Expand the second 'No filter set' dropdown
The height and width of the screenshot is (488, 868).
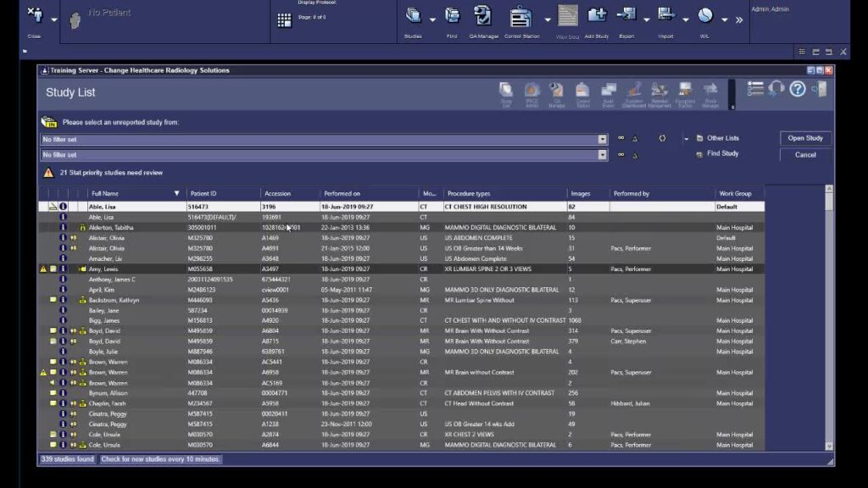coord(603,155)
